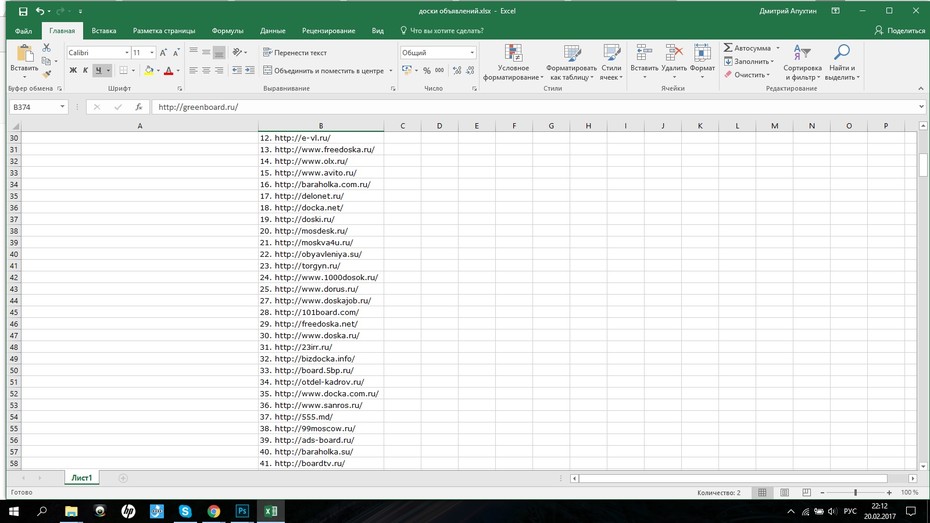The height and width of the screenshot is (523, 930).
Task: Increase indent of cell text
Action: (x=250, y=71)
